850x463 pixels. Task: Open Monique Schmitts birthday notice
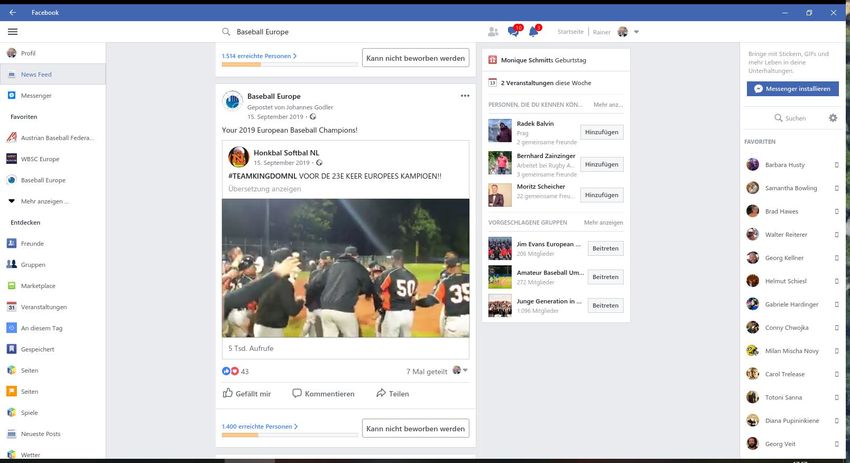point(543,60)
